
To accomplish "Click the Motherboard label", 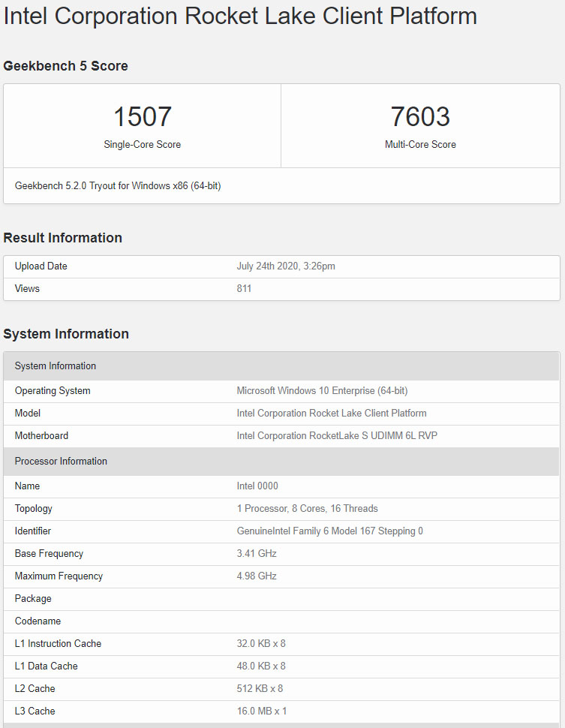I will [41, 435].
